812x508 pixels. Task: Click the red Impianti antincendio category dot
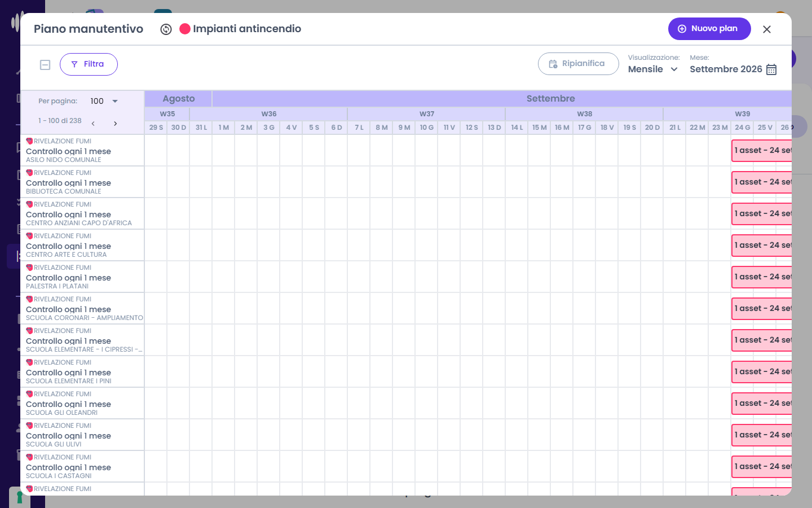tap(185, 29)
